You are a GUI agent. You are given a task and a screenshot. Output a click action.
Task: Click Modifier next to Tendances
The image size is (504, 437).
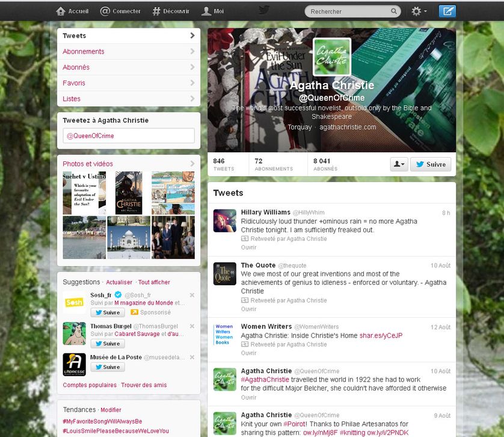[111, 410]
